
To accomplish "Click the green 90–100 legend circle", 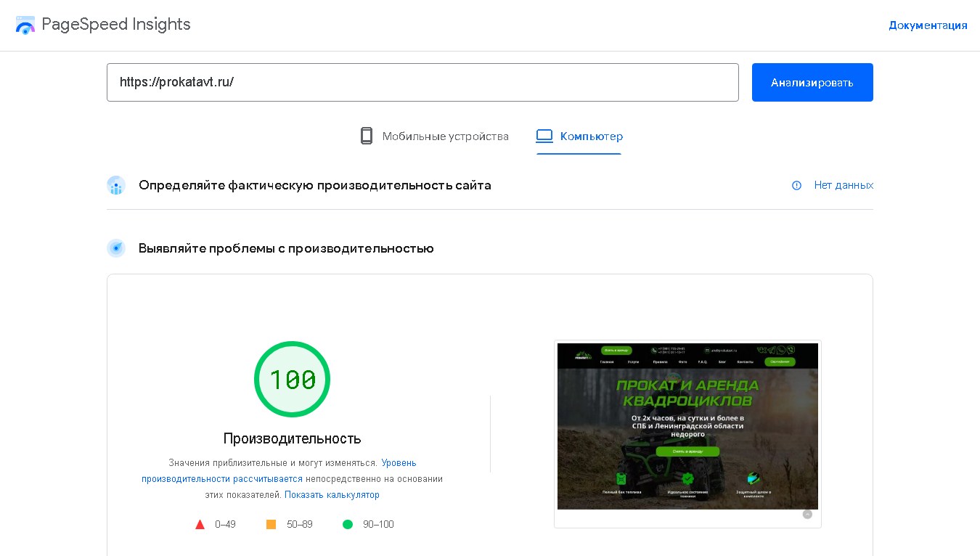I will click(348, 524).
